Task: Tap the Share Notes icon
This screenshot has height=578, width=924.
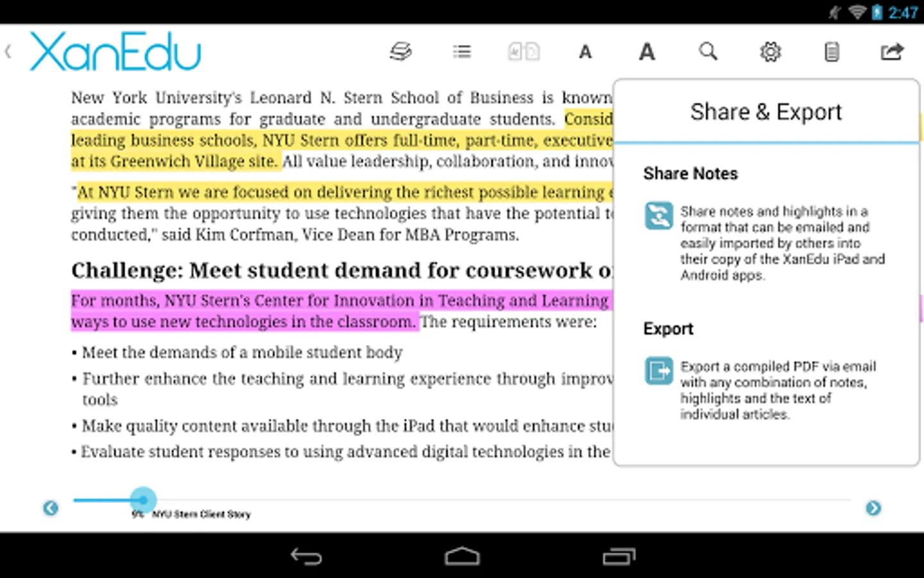Action: 659,216
